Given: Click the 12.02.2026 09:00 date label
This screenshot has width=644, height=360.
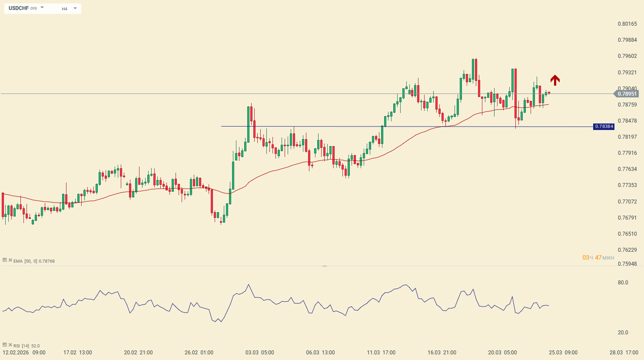Looking at the screenshot, I should coord(24,353).
